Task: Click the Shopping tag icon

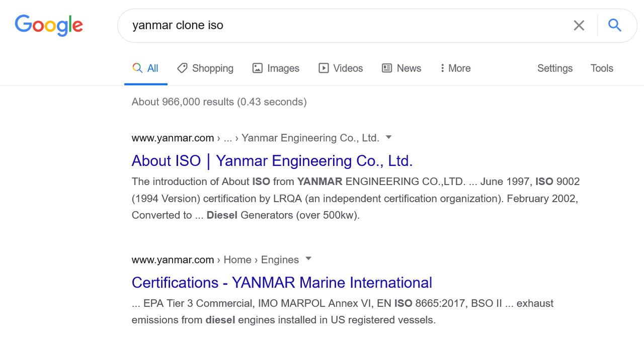Action: click(x=182, y=68)
